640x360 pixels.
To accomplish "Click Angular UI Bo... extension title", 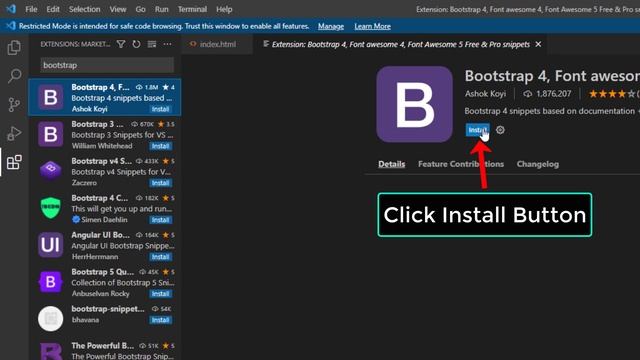I will (100, 235).
